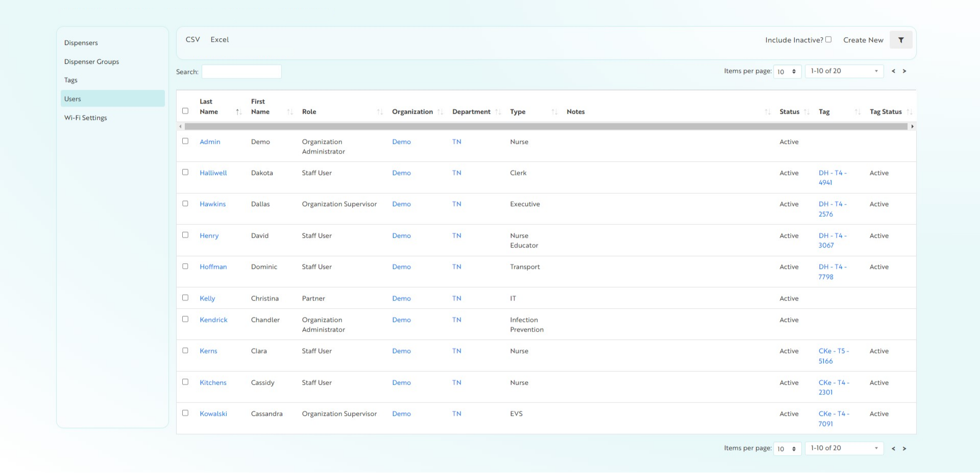Go to next page using top arrow
The image size is (980, 473).
pos(904,71)
